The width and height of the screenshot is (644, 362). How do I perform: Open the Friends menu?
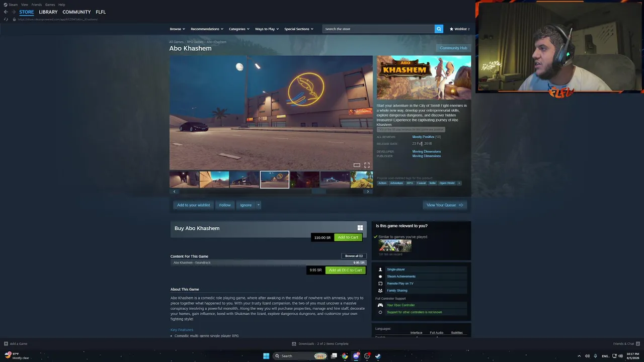pyautogui.click(x=37, y=5)
